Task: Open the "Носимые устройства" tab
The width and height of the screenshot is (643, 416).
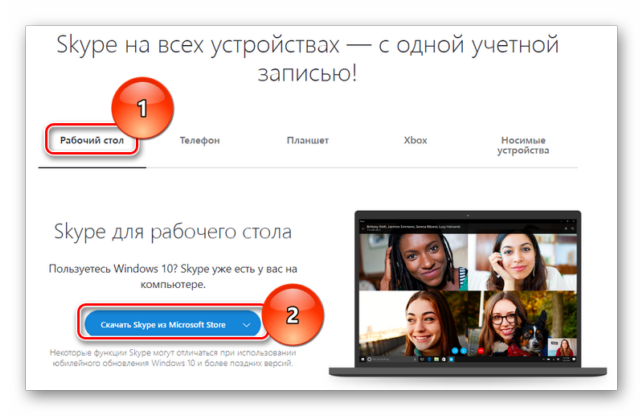Action: pyautogui.click(x=523, y=145)
